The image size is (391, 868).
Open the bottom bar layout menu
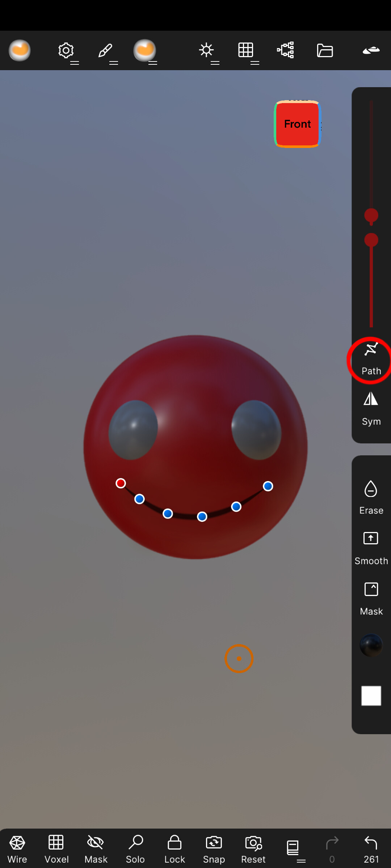coord(293,848)
